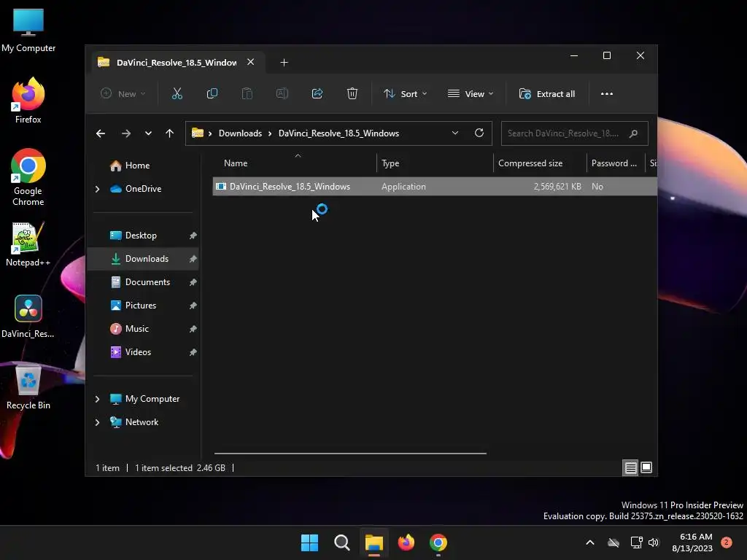Click the folder icon in address bar
747x560 pixels.
tap(198, 133)
